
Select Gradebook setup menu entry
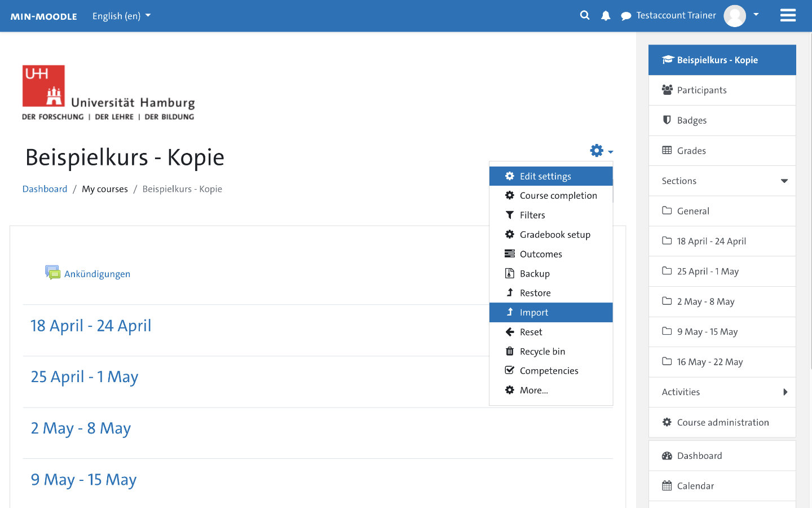pyautogui.click(x=551, y=234)
